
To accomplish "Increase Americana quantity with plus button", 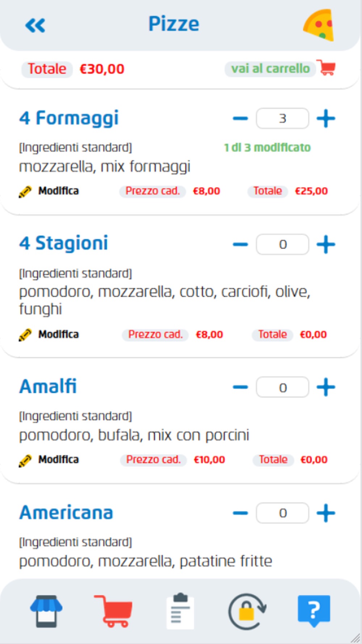I will [x=326, y=513].
